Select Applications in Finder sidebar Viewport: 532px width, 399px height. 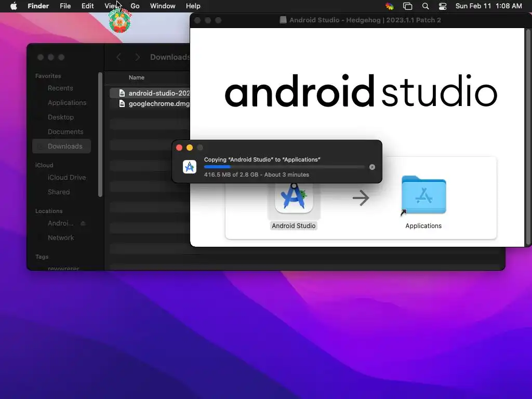click(x=67, y=102)
